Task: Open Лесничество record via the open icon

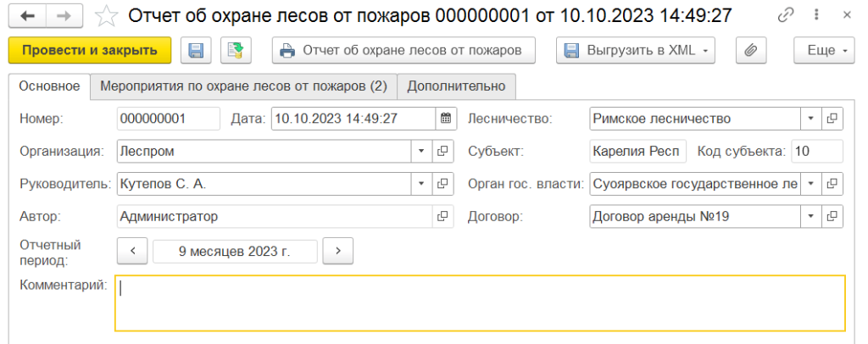Action: coord(832,119)
